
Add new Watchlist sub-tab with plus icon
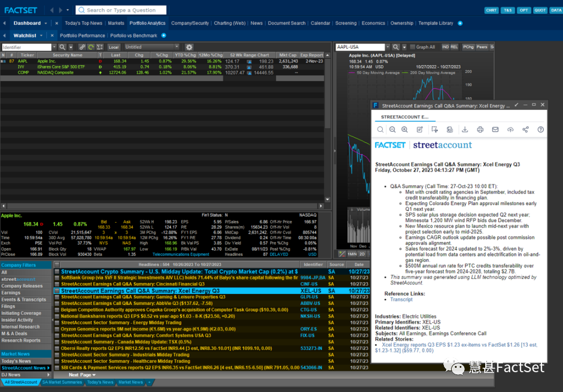coord(164,35)
